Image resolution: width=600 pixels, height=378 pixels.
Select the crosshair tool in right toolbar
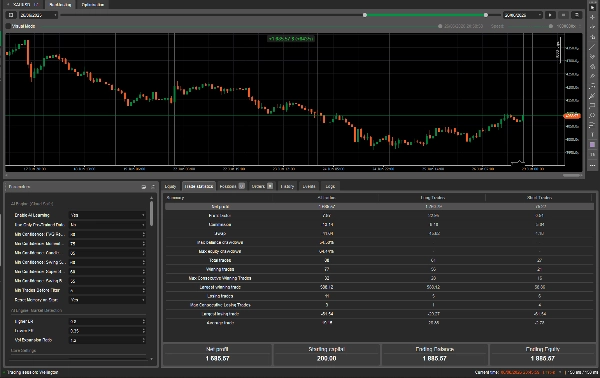pos(592,17)
